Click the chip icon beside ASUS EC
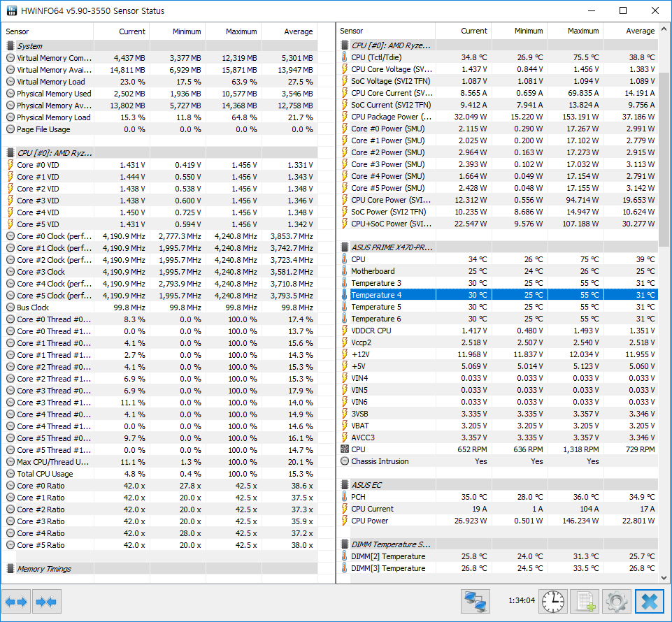Viewport: 672px width, 622px height. 345,484
